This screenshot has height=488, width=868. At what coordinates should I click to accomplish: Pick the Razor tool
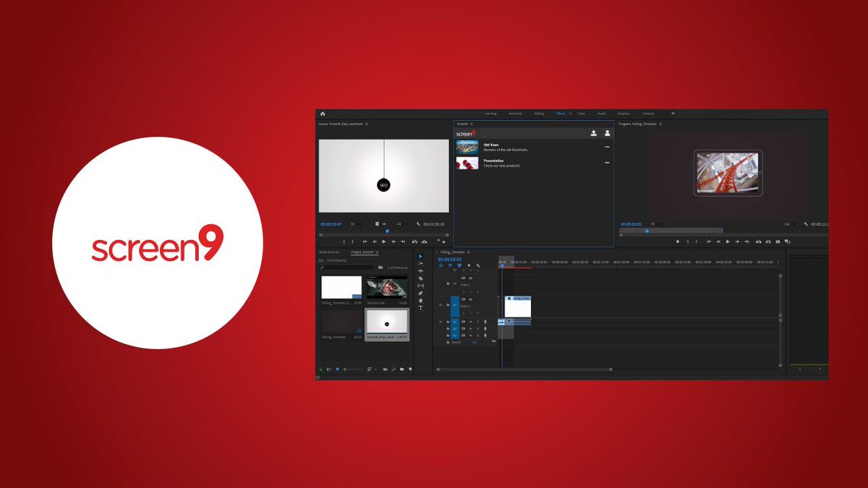point(421,278)
